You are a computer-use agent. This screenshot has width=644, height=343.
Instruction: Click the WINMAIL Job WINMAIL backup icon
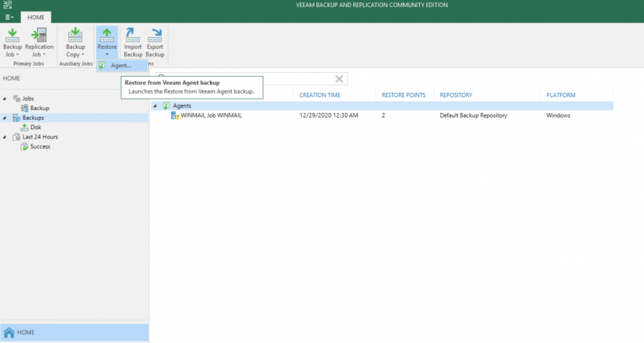pos(175,116)
